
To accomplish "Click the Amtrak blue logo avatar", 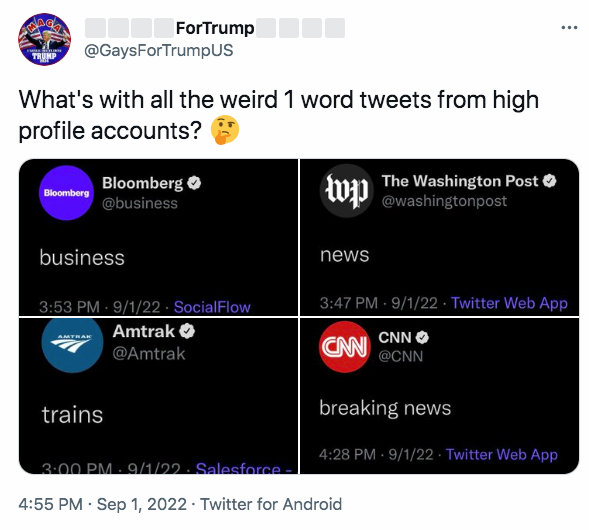I will pyautogui.click(x=72, y=344).
